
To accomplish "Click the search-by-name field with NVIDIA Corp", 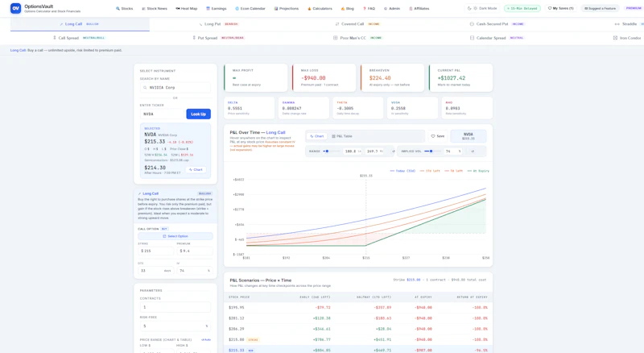I will tap(175, 88).
